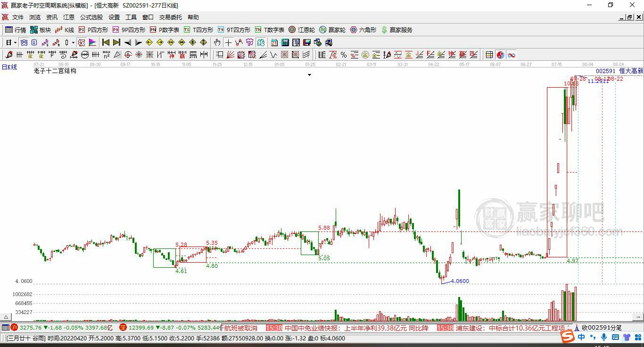Screen dimensions: 644x347
Task: Click the floppy disk save icon
Action: pos(307,42)
